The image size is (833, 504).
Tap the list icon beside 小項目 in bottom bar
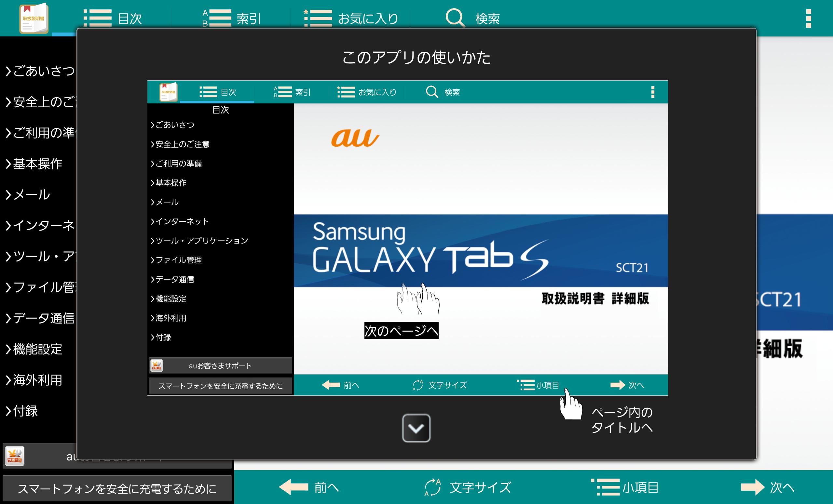pos(605,487)
